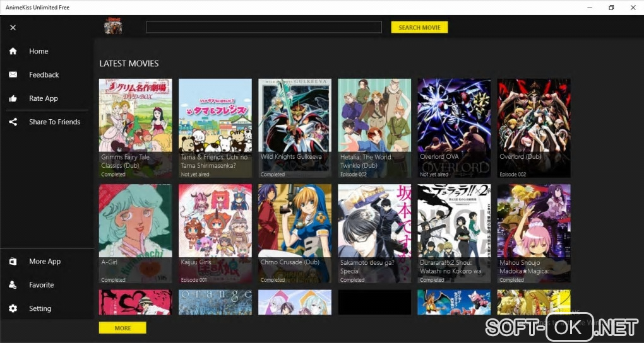Click the Grimms Fairy Tale Classics (Dub) title text
Image resolution: width=644 pixels, height=343 pixels.
(x=125, y=161)
